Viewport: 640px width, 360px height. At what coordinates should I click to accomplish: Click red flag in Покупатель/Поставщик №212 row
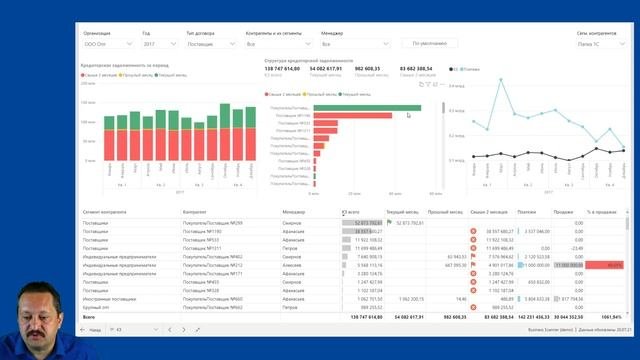click(473, 265)
